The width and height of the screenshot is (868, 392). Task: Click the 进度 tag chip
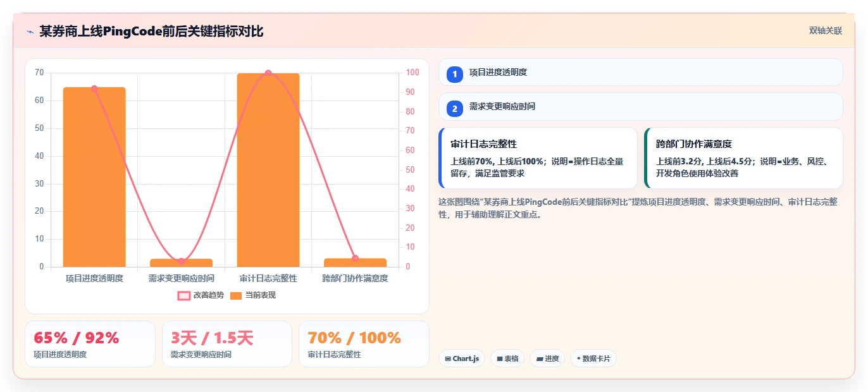coord(547,358)
